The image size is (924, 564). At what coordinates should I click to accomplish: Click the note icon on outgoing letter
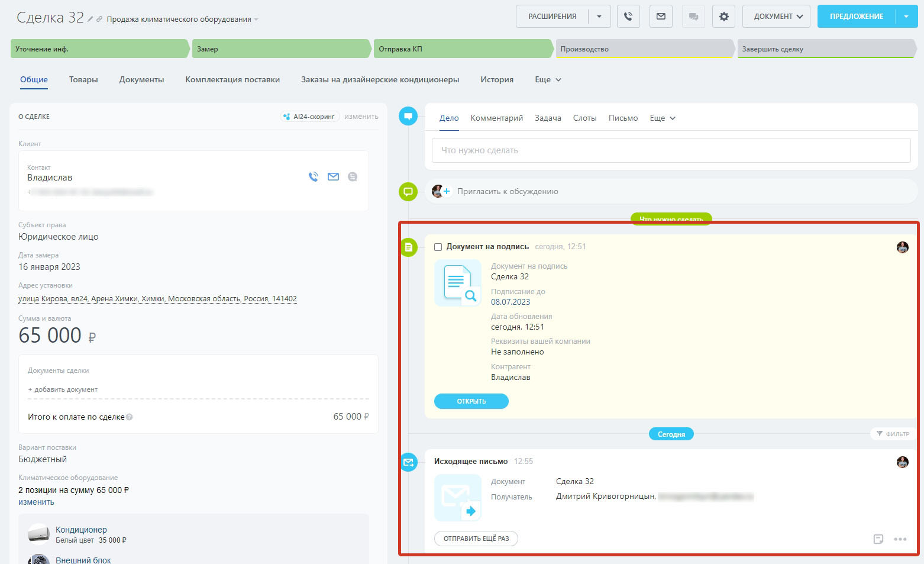[878, 539]
